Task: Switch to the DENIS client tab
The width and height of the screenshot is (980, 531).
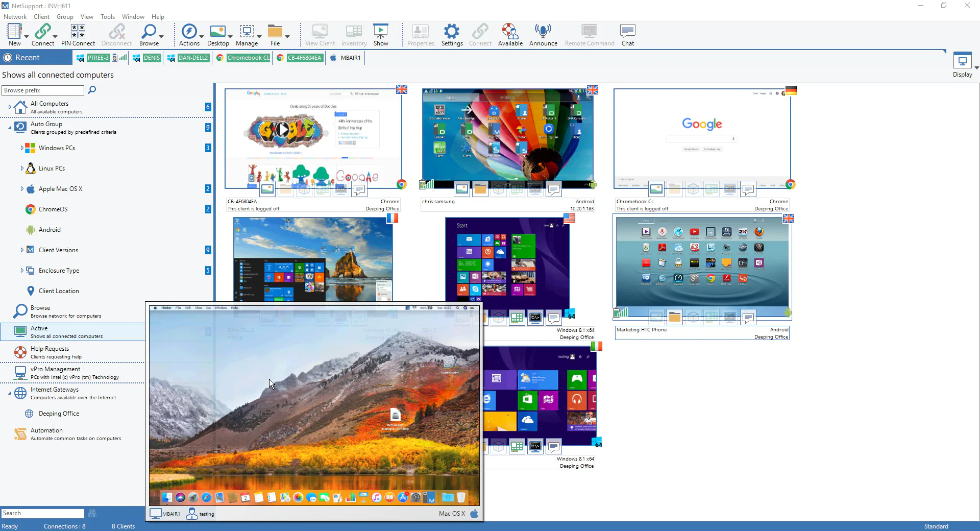Action: coord(146,58)
